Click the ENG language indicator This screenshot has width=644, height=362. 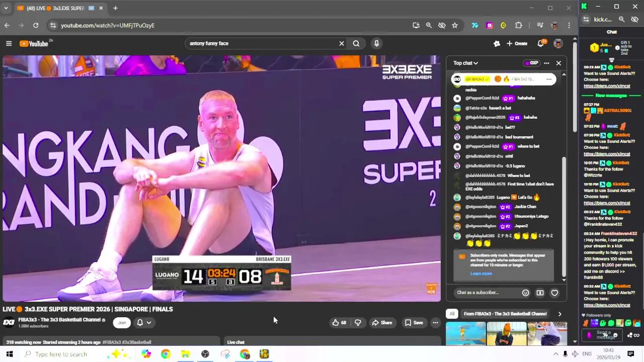(587, 354)
